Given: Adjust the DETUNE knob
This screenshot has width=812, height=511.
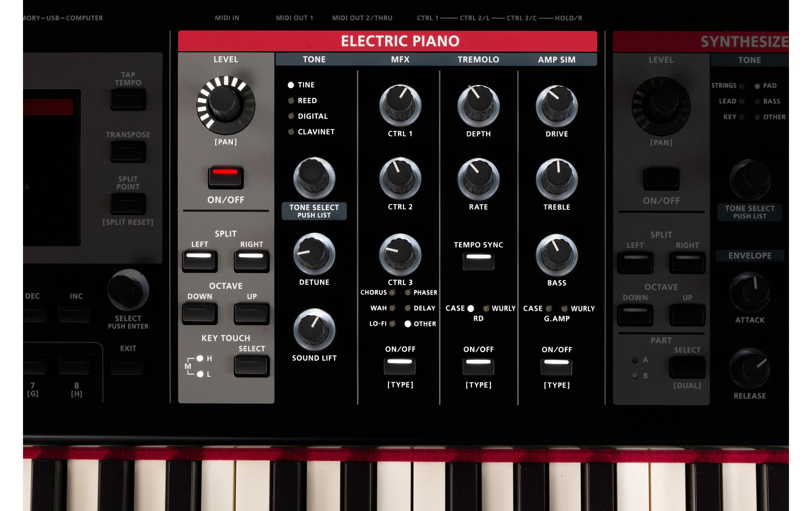Looking at the screenshot, I should click(x=314, y=254).
